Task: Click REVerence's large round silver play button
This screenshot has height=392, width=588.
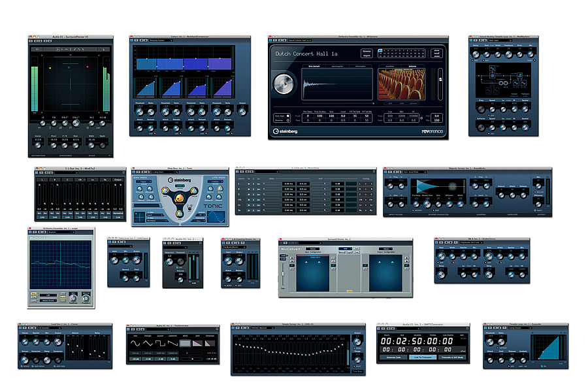Action: tap(284, 83)
